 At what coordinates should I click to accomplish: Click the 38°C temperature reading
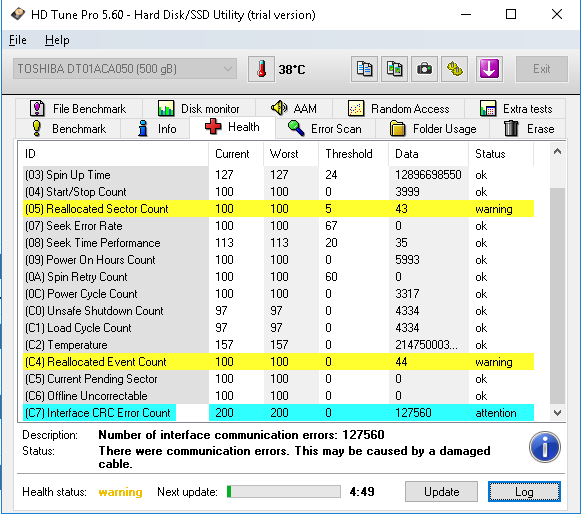tap(292, 69)
